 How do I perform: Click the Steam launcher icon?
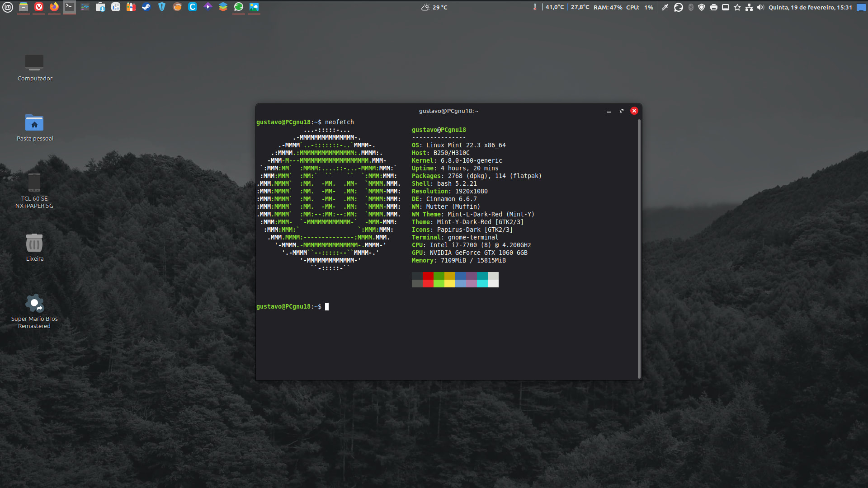(x=146, y=7)
